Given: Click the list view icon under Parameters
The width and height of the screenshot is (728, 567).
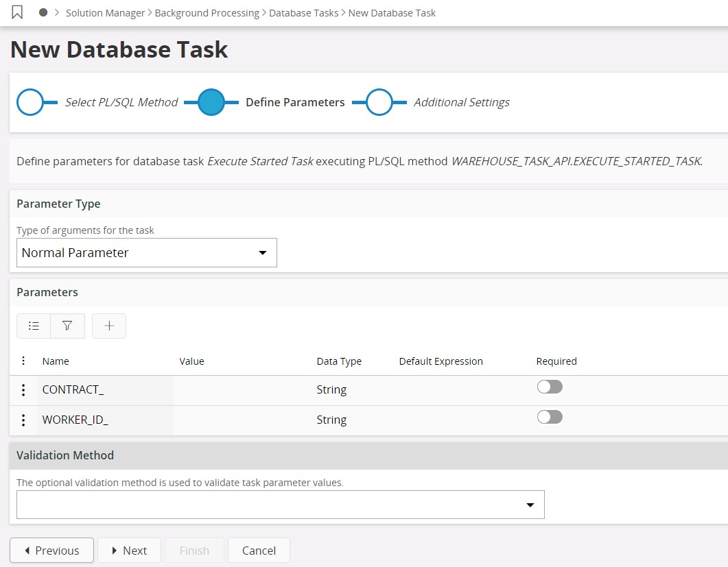Looking at the screenshot, I should [34, 326].
